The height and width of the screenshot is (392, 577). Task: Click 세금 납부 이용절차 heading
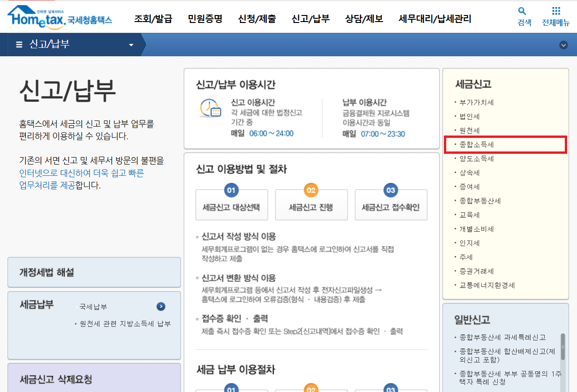coord(236,369)
